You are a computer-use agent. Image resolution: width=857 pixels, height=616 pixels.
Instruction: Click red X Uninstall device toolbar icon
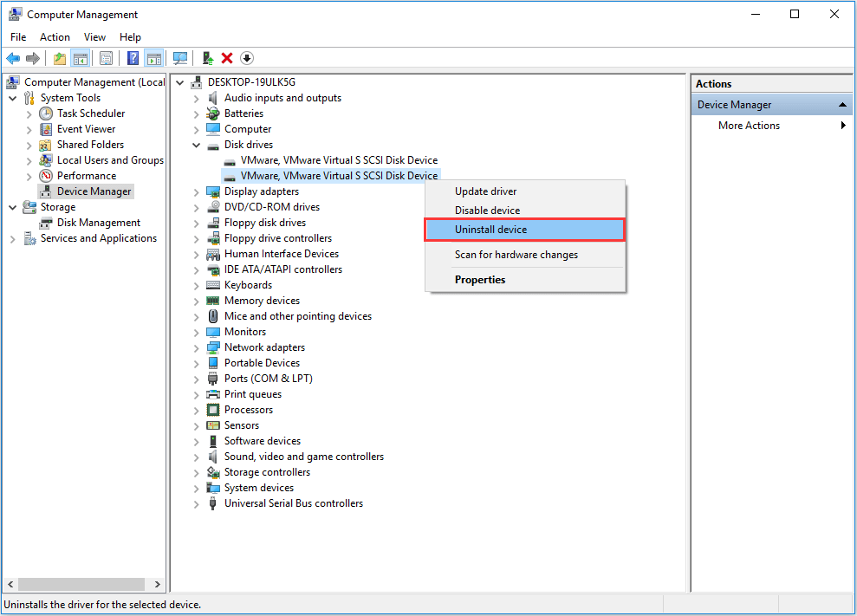pos(227,59)
